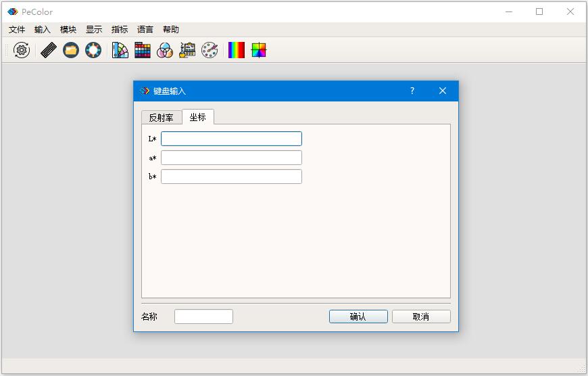This screenshot has width=588, height=376.
Task: Click the circular instrument measurement icon
Action: (93, 50)
